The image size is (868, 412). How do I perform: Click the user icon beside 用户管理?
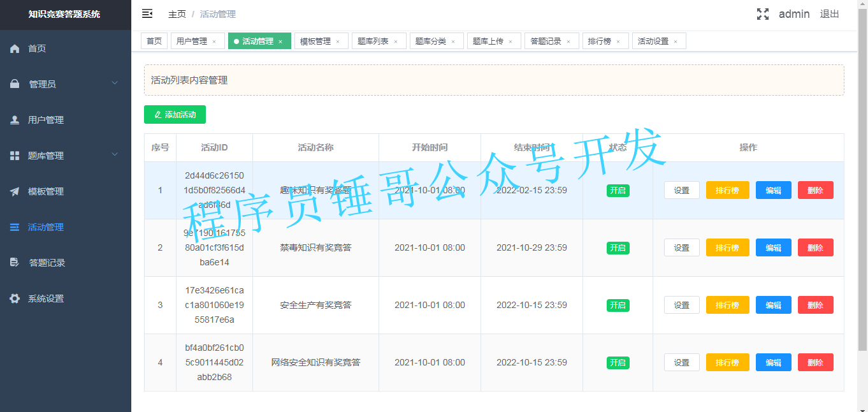tap(15, 120)
